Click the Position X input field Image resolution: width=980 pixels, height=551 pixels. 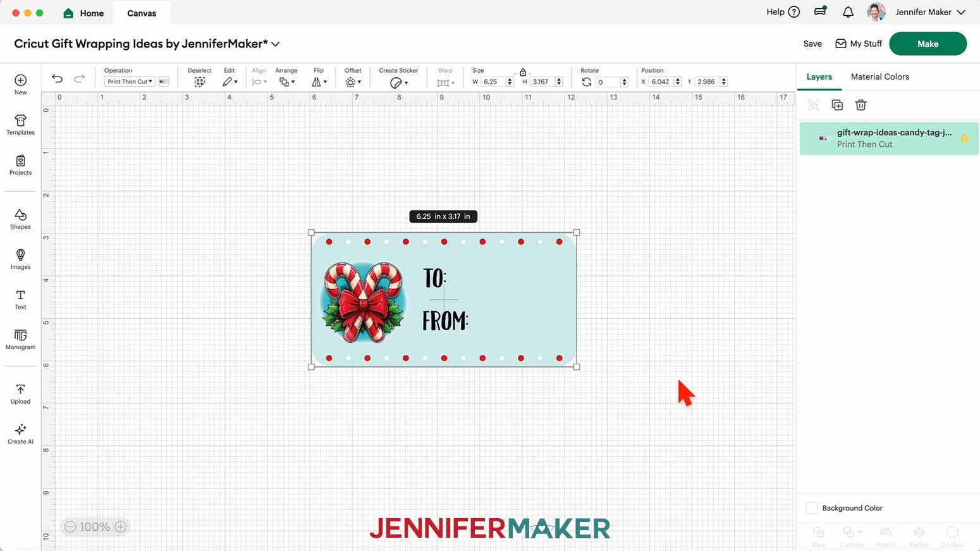[x=661, y=82]
